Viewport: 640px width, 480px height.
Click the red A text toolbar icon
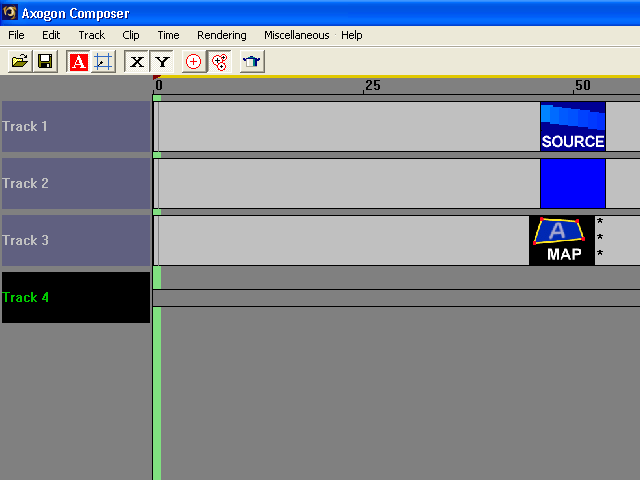[78, 62]
